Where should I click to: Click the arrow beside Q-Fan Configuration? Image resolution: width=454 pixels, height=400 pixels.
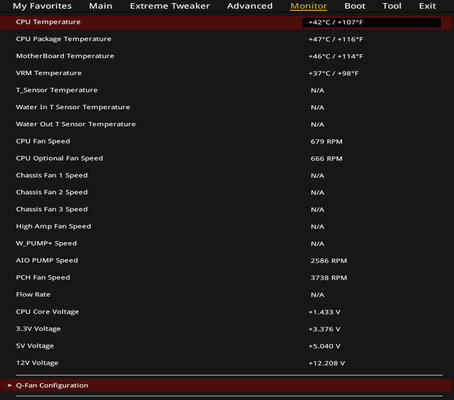[x=10, y=385]
